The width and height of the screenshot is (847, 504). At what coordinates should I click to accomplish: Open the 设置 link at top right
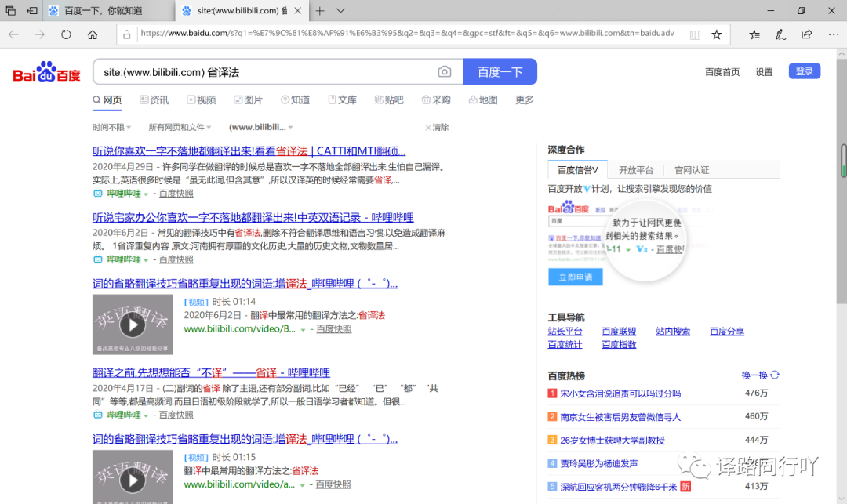764,72
